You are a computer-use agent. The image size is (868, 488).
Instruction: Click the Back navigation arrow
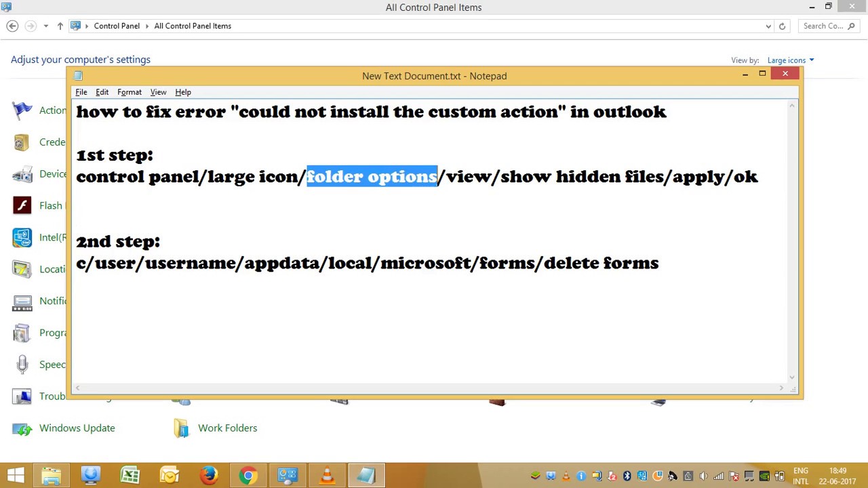point(12,26)
